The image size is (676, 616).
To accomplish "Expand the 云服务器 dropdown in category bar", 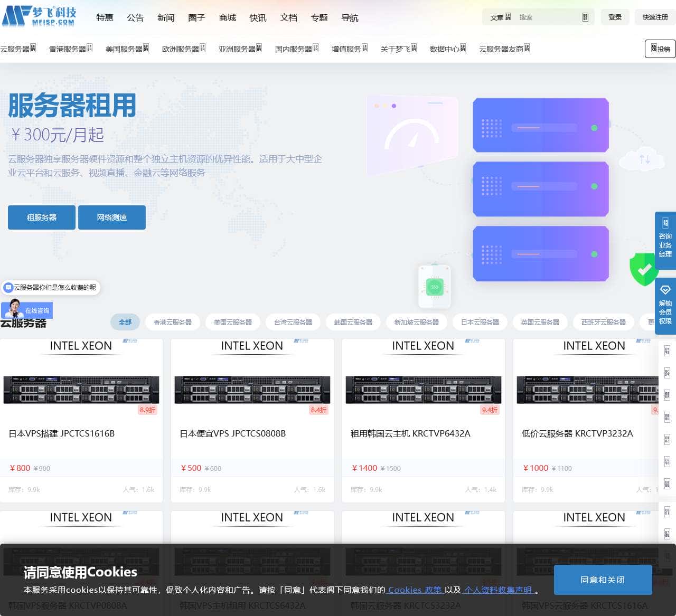I will [18, 49].
